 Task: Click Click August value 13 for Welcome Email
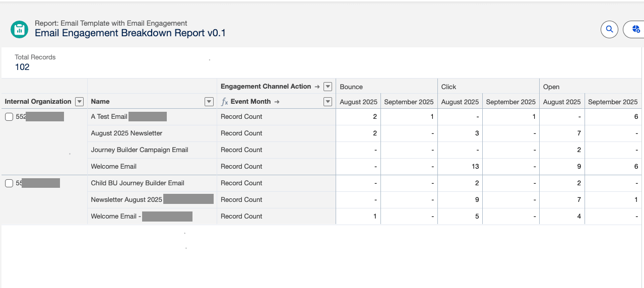pyautogui.click(x=475, y=167)
